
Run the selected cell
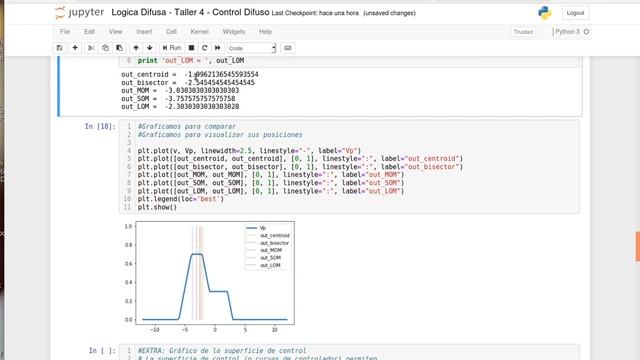coord(172,48)
